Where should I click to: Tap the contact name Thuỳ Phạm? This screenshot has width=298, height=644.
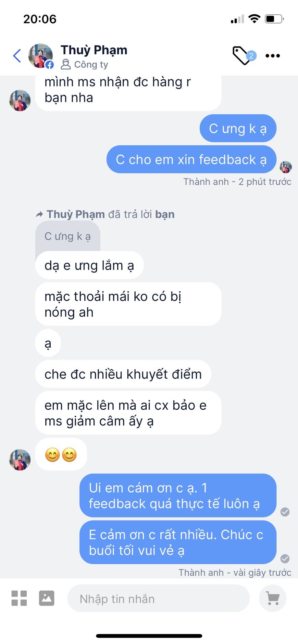tap(94, 50)
